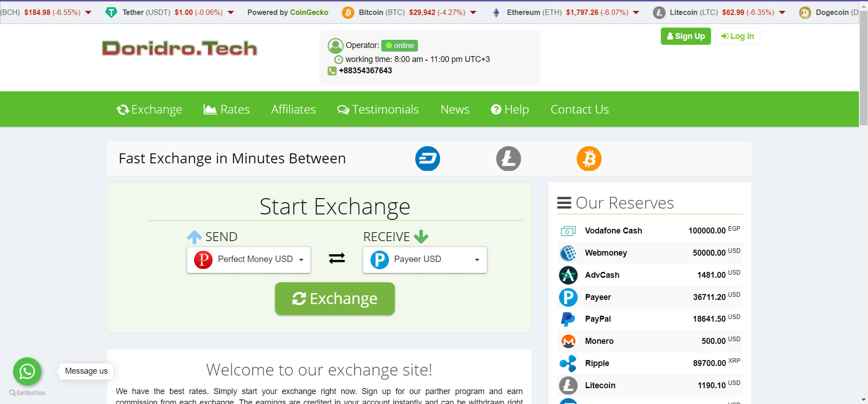Click the Webmoney globe icon
The height and width of the screenshot is (404, 868).
point(568,253)
